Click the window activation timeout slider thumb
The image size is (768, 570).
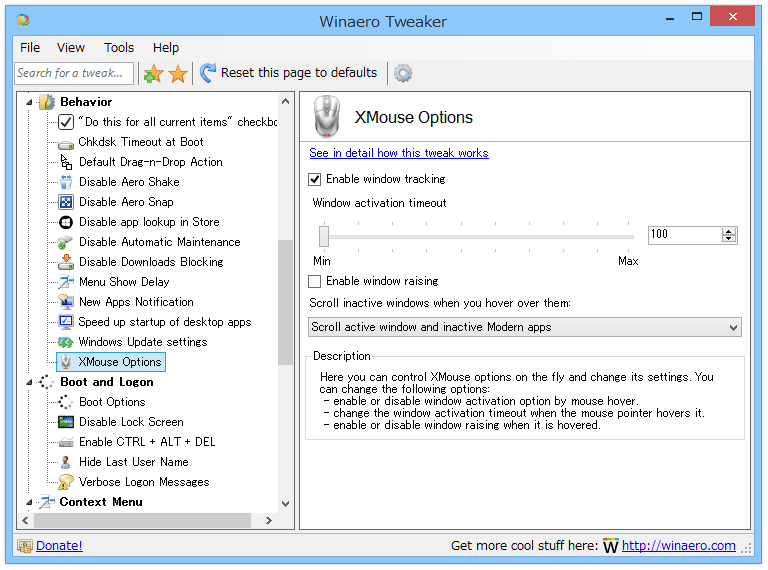tap(324, 237)
